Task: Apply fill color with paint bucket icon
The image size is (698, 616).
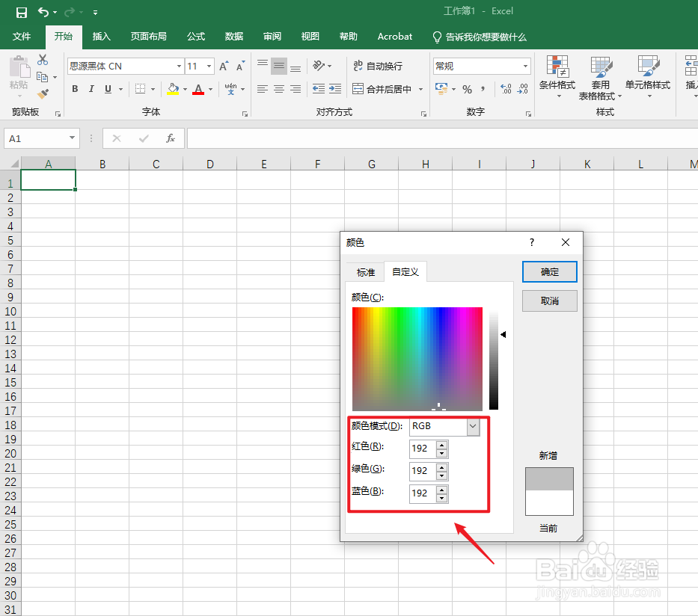Action: (173, 89)
